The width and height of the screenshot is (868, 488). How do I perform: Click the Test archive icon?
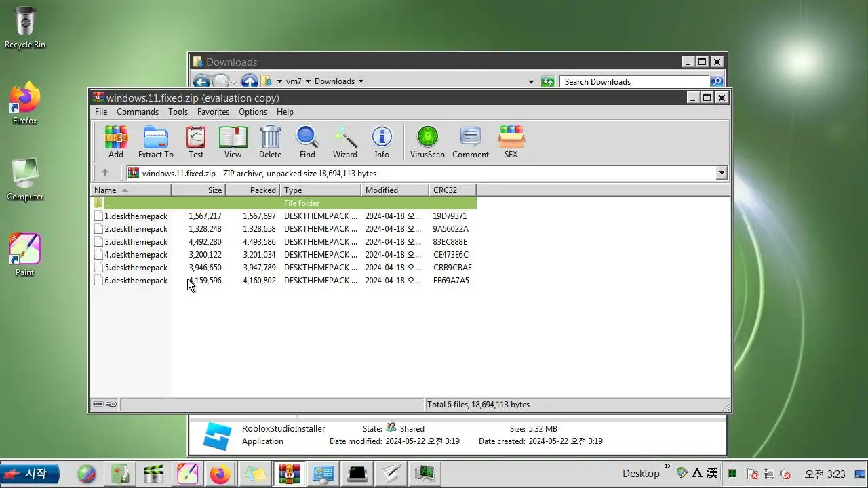pos(196,142)
